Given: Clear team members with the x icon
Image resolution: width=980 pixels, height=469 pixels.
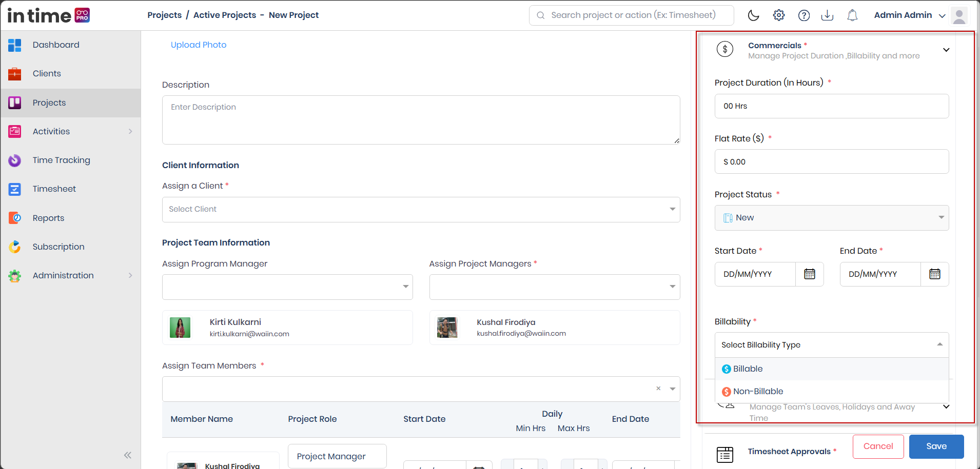Looking at the screenshot, I should coord(658,389).
